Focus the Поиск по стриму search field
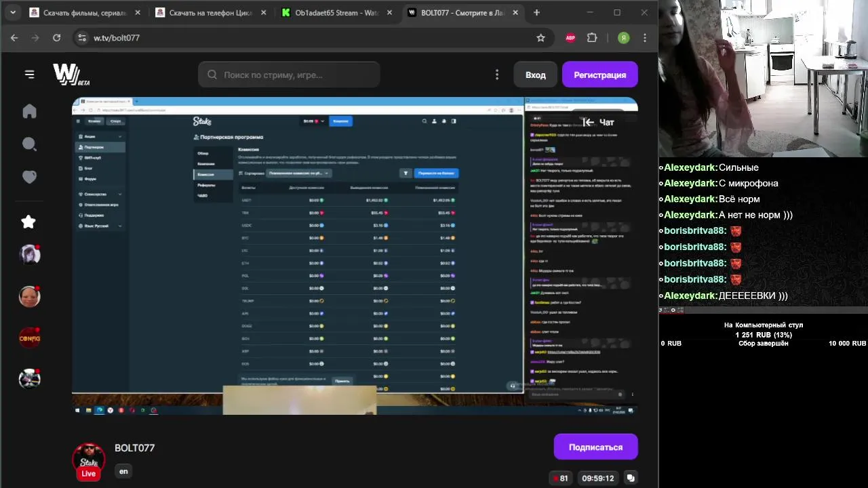868x488 pixels. pos(289,75)
